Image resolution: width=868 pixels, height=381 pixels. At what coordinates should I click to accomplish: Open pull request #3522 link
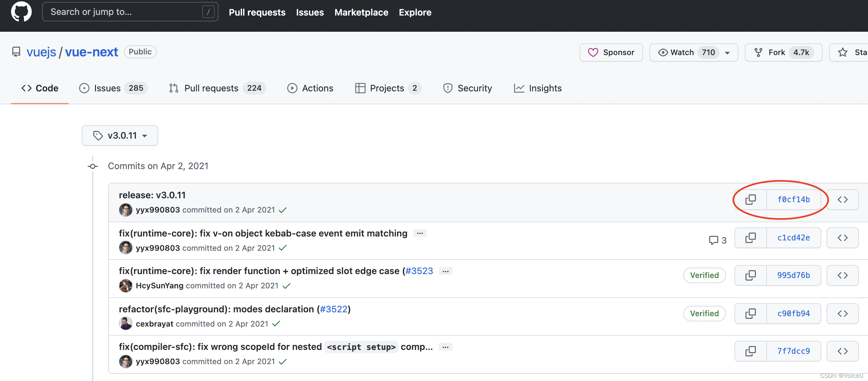tap(334, 309)
